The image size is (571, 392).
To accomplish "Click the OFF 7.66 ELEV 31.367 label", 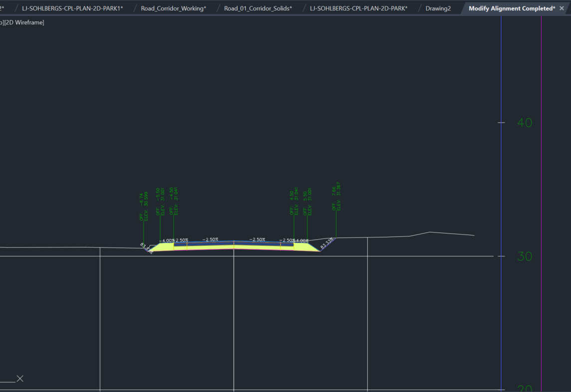I will 336,196.
